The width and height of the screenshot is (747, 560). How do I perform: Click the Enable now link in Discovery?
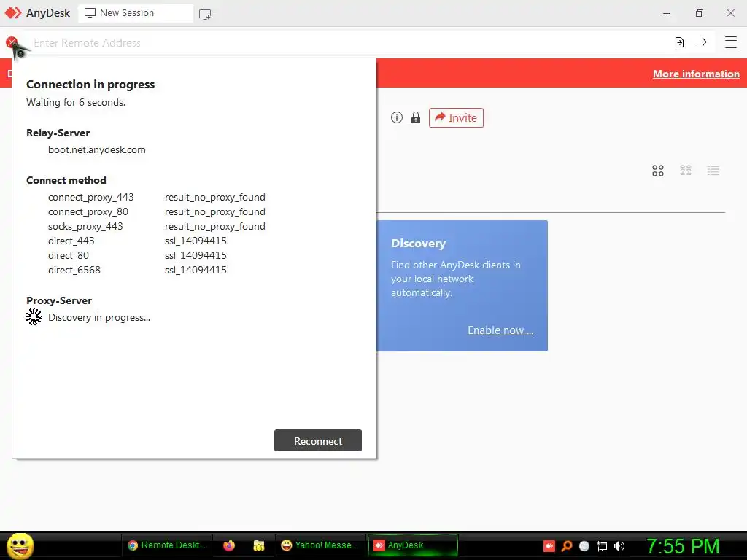[500, 330]
